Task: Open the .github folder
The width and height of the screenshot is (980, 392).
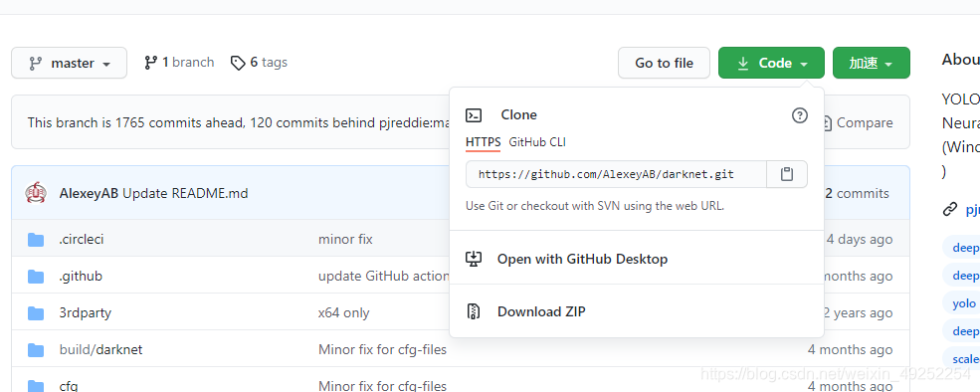Action: 81,276
